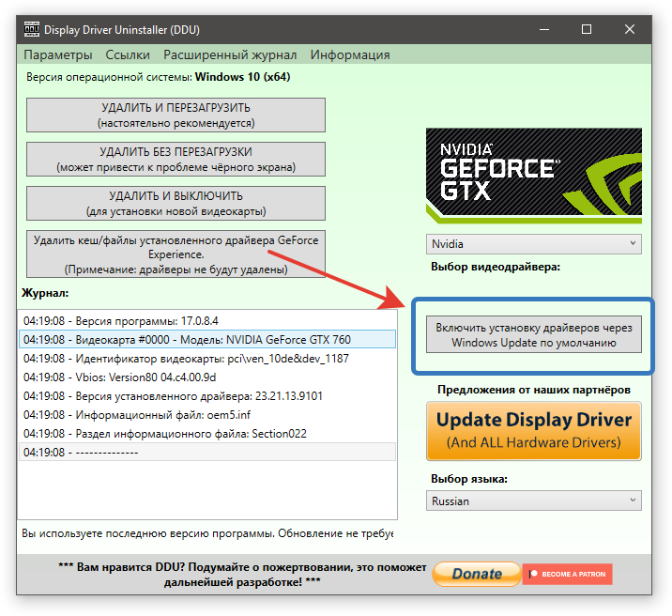This screenshot has width=672, height=616.
Task: Open the Расширенный журнал menu
Action: [x=230, y=54]
